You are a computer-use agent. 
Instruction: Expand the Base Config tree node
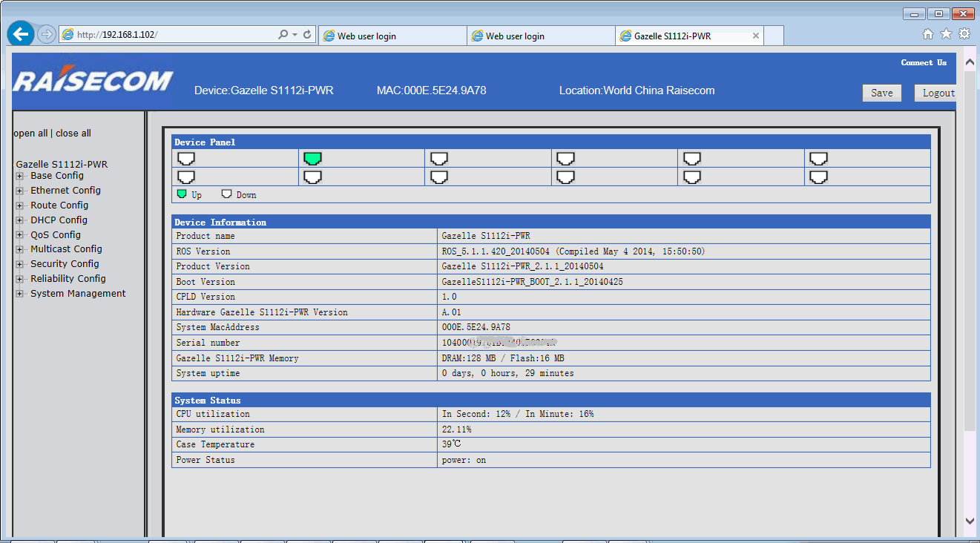tap(20, 177)
